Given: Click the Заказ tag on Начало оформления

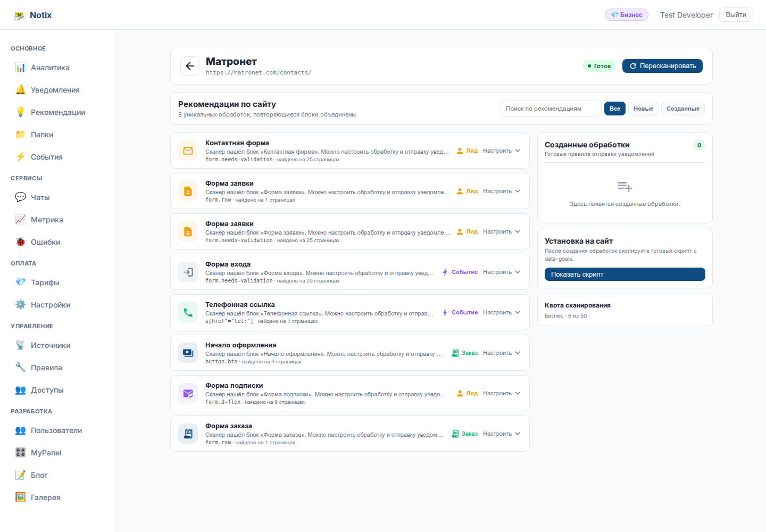Looking at the screenshot, I should [464, 353].
